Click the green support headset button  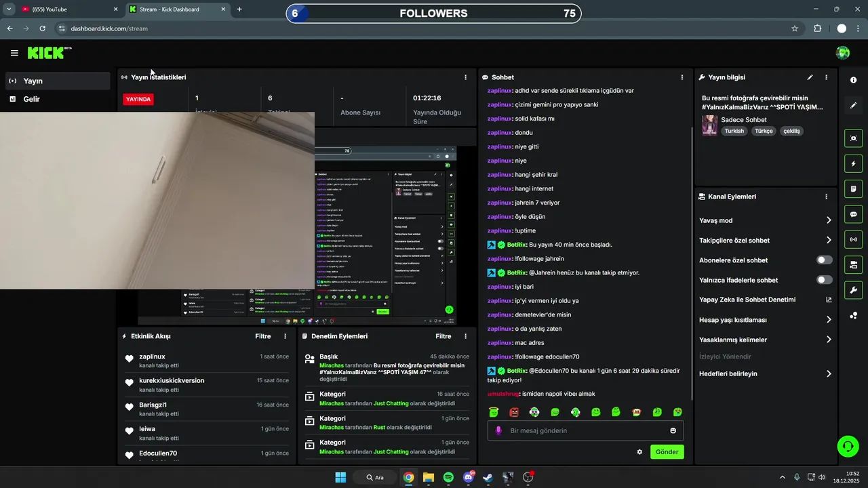[848, 446]
